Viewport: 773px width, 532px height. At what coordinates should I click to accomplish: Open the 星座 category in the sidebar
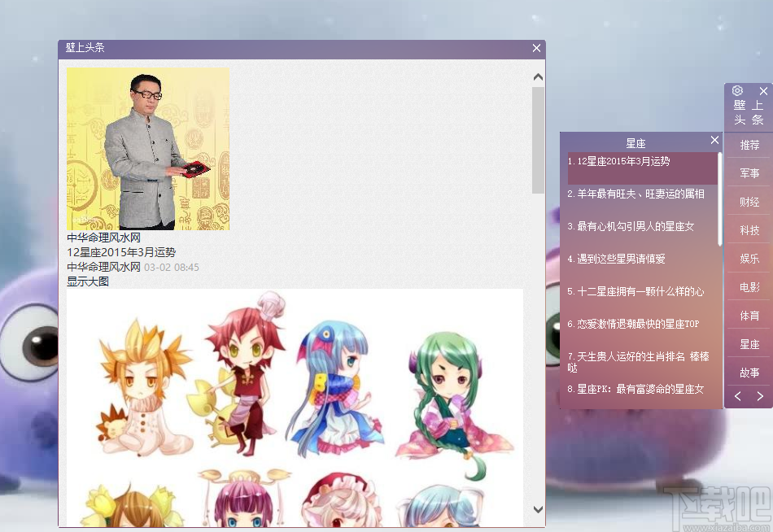[x=749, y=343]
